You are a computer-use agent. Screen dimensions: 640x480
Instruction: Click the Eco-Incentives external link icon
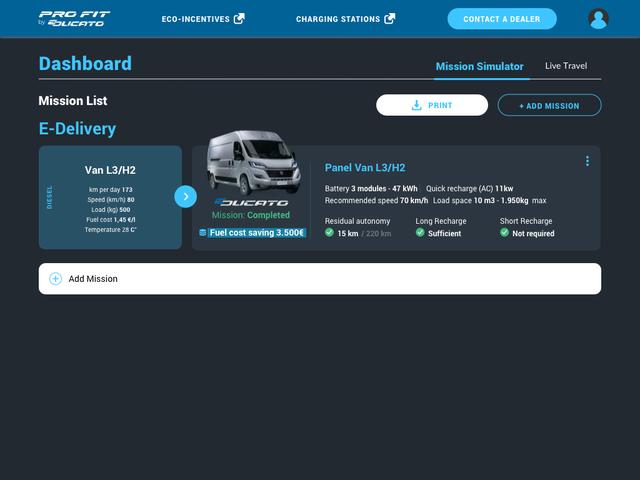coord(239,19)
